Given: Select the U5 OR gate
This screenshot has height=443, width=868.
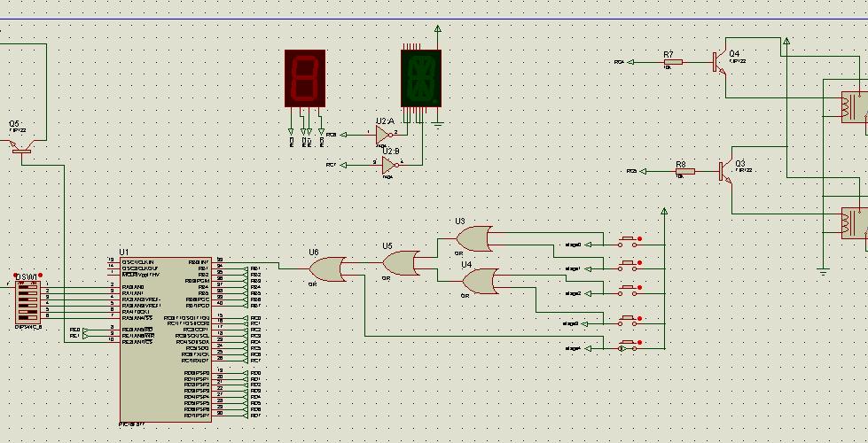Looking at the screenshot, I should click(x=401, y=263).
